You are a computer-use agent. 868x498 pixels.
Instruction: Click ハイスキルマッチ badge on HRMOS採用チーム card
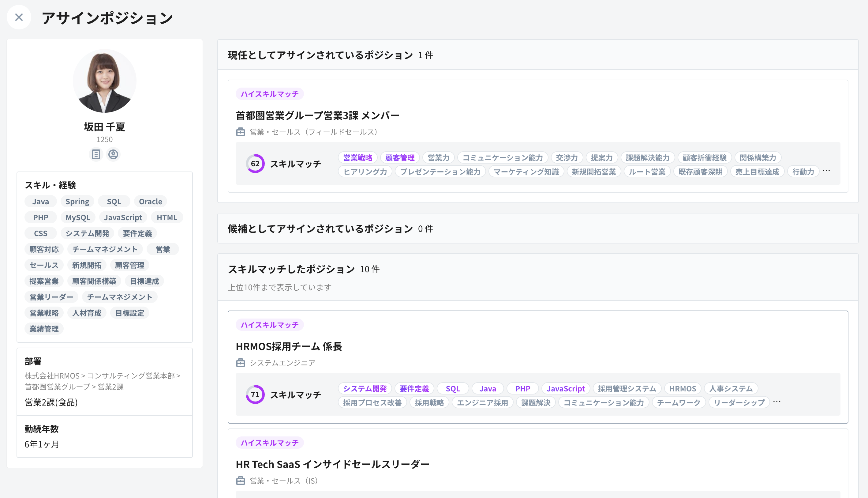coord(270,325)
